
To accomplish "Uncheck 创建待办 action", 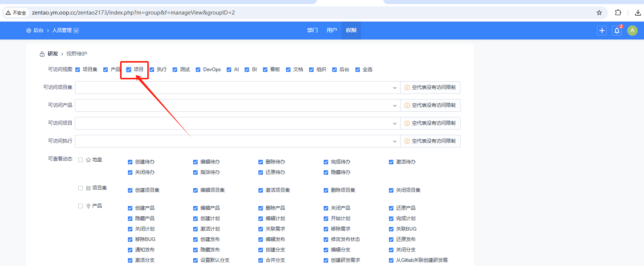I will pyautogui.click(x=130, y=162).
